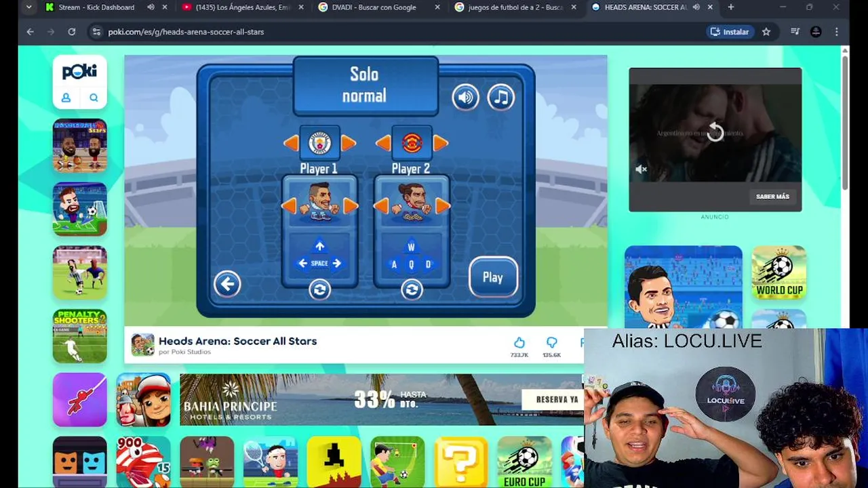Swap Player 2 control scheme

click(411, 289)
